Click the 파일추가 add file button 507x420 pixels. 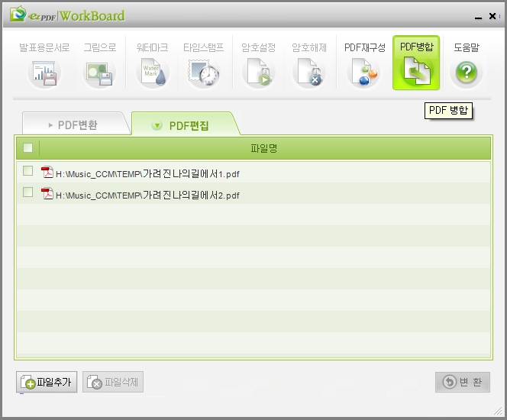click(x=47, y=382)
